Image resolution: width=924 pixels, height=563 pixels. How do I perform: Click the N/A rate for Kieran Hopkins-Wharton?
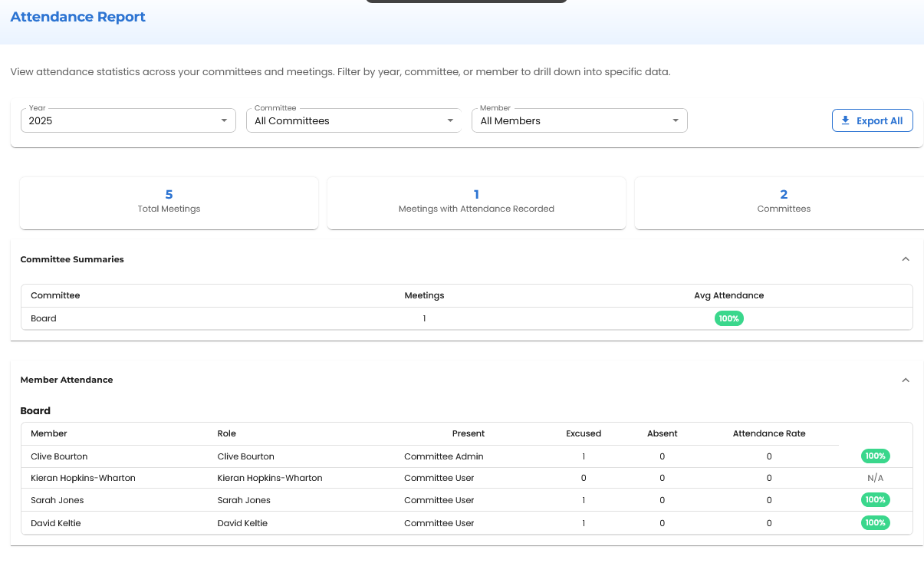(875, 477)
